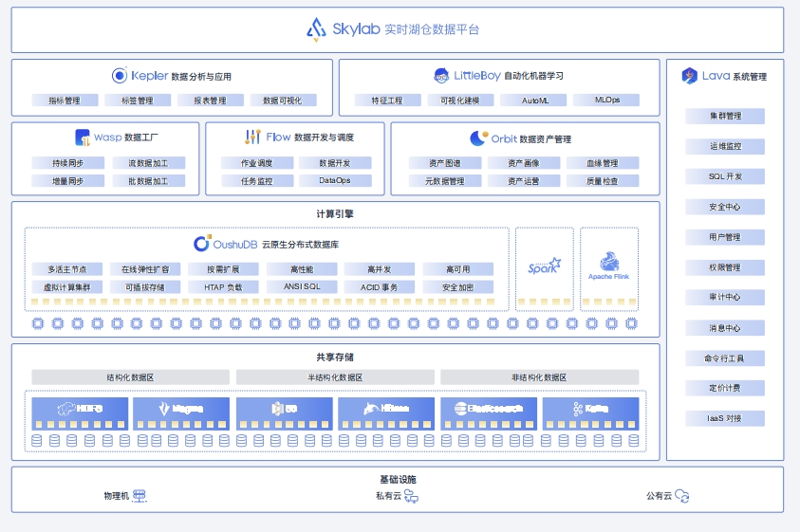Click the Lava hexagon logo icon

[689, 76]
